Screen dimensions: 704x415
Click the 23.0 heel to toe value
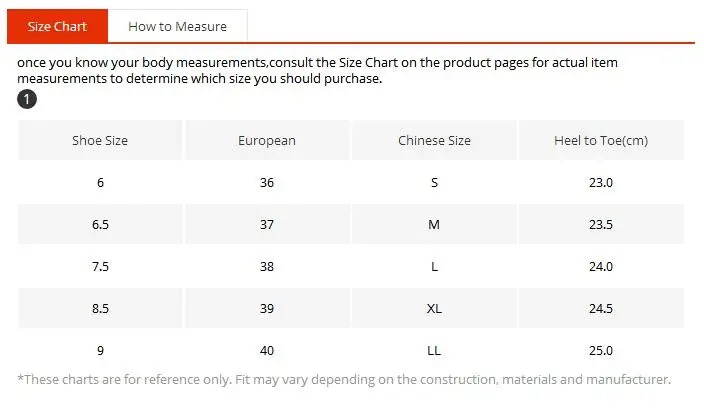(601, 182)
